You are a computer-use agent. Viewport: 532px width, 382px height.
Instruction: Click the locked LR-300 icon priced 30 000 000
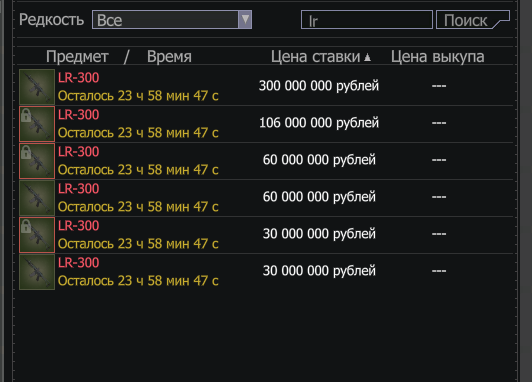coord(37,235)
